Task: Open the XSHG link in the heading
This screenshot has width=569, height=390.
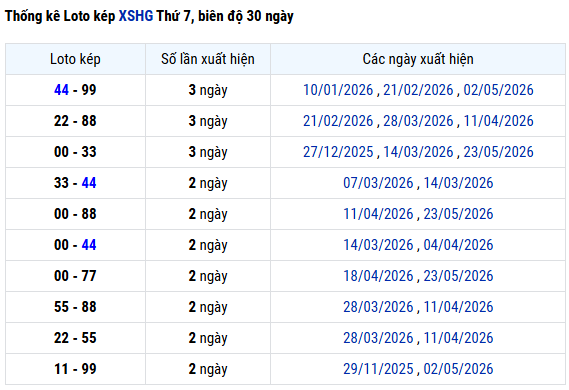Action: pyautogui.click(x=136, y=16)
